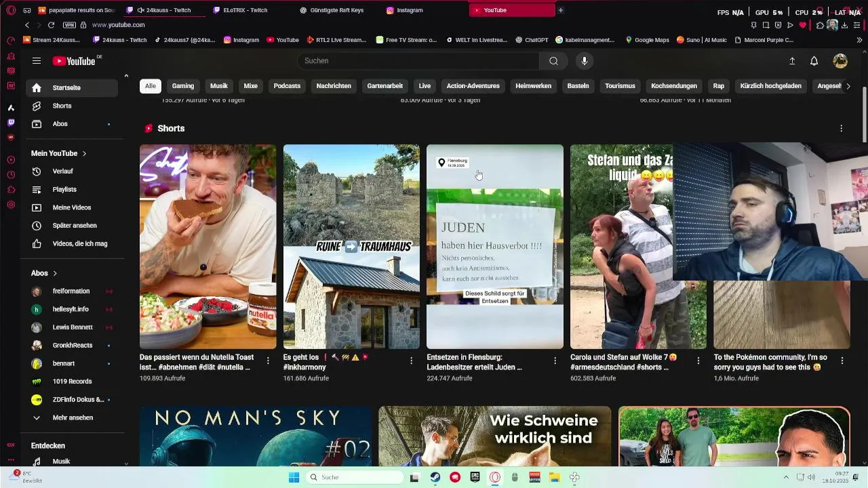The width and height of the screenshot is (868, 488).
Task: Open options for Pokémon community short
Action: [842, 361]
